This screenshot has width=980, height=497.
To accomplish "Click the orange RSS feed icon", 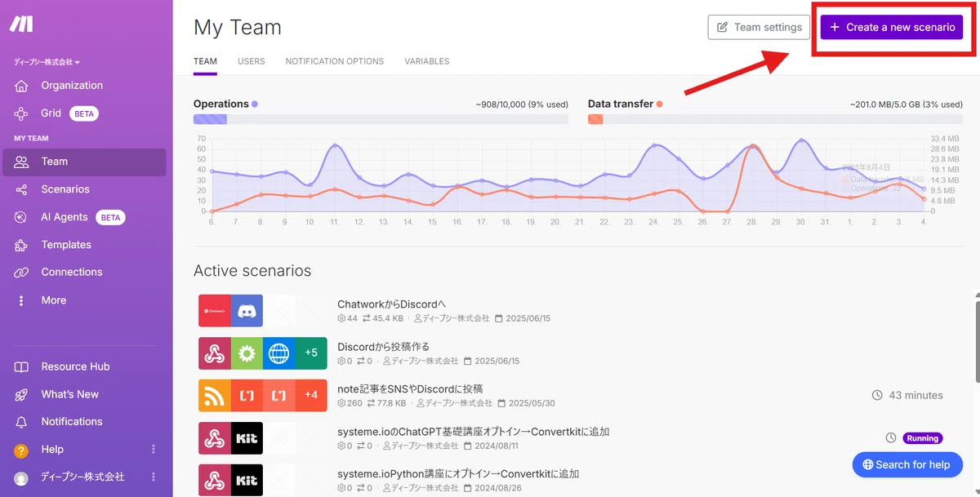I will click(215, 396).
